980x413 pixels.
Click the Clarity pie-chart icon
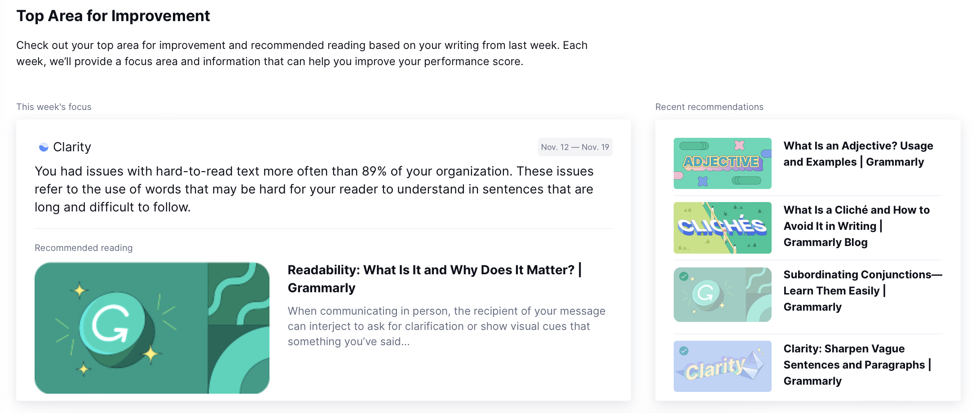44,147
